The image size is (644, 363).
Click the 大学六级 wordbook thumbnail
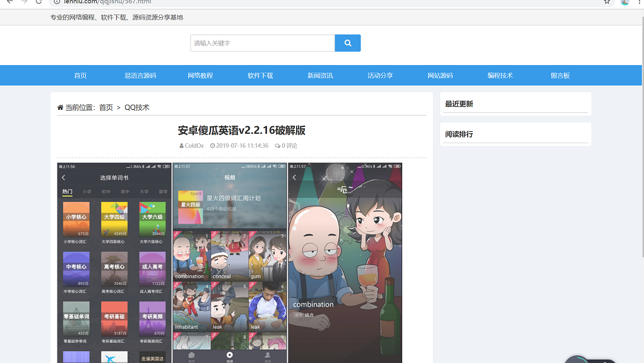152,219
